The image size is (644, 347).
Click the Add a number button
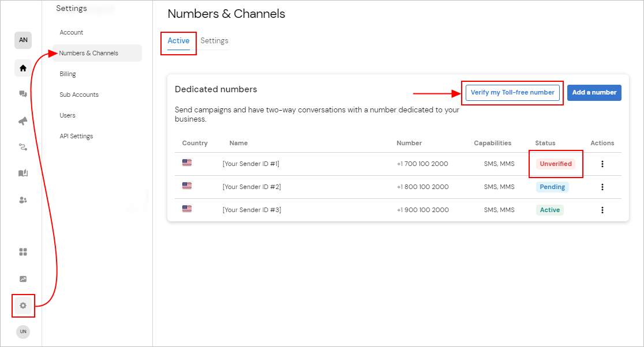(x=594, y=92)
